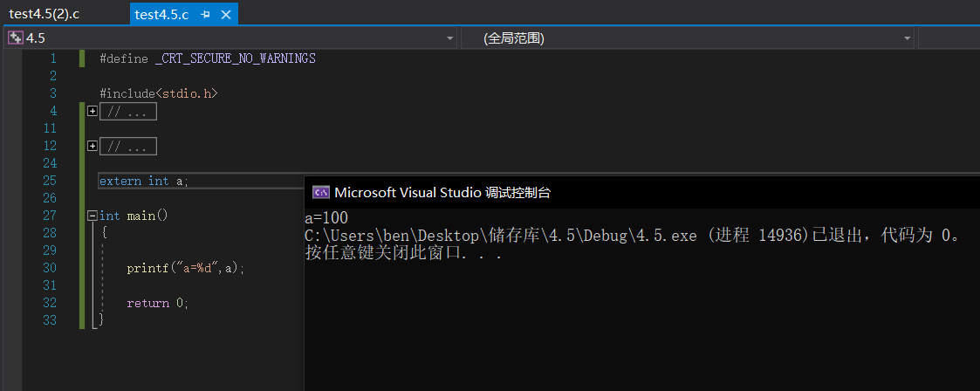
Task: Click the printf statement in main
Action: tap(185, 268)
